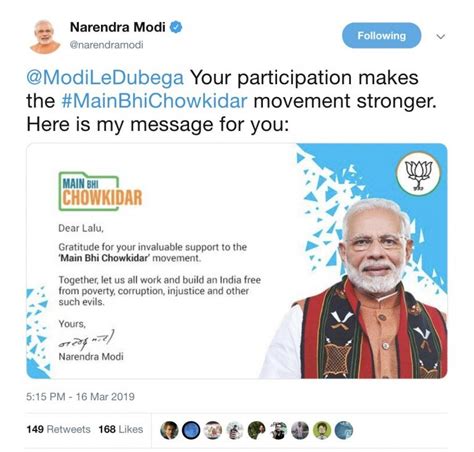
Task: Open the green-background liker avatar
Action: click(x=322, y=430)
